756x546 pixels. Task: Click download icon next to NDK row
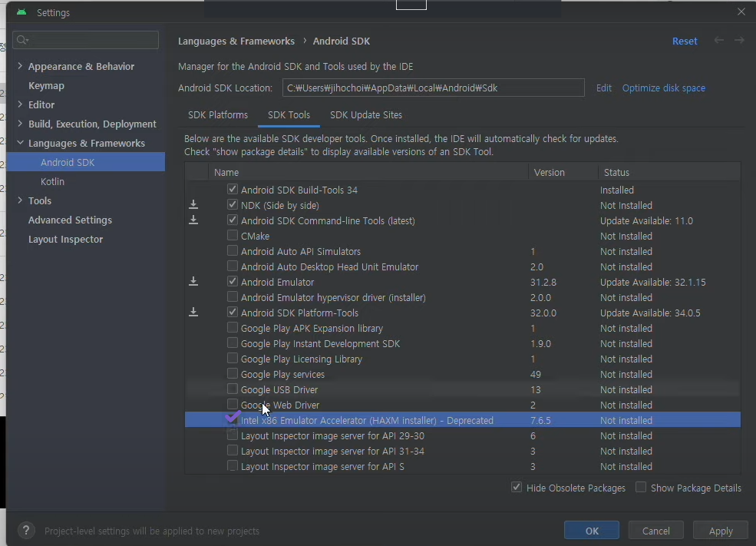click(x=193, y=205)
